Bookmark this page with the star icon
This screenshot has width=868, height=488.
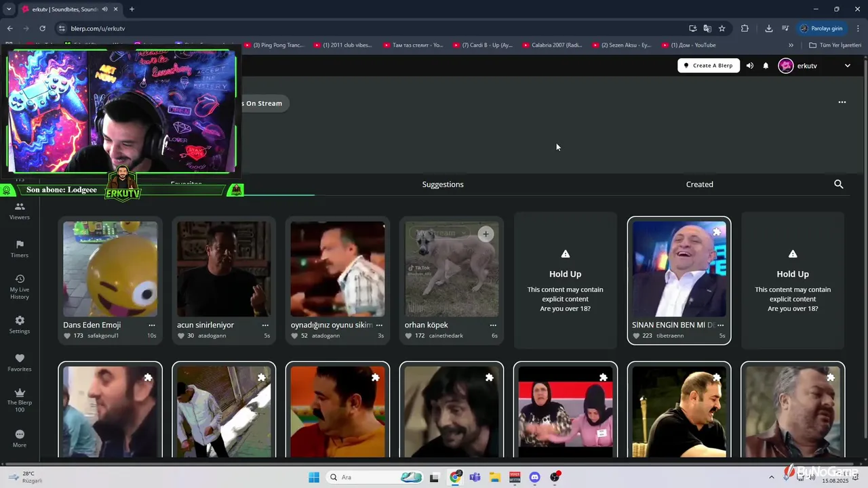click(x=722, y=28)
